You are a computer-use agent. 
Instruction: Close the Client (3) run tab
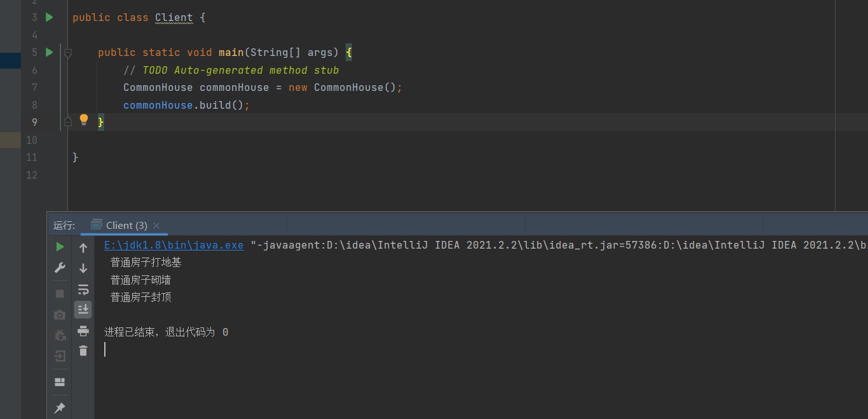[156, 226]
